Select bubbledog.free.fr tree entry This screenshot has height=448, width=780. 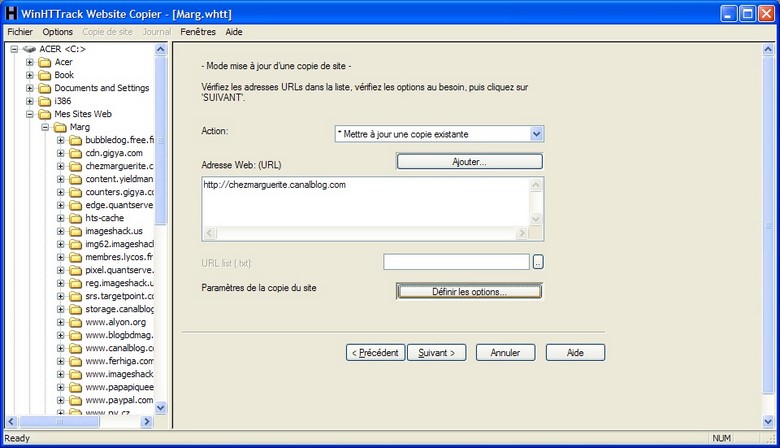(119, 140)
